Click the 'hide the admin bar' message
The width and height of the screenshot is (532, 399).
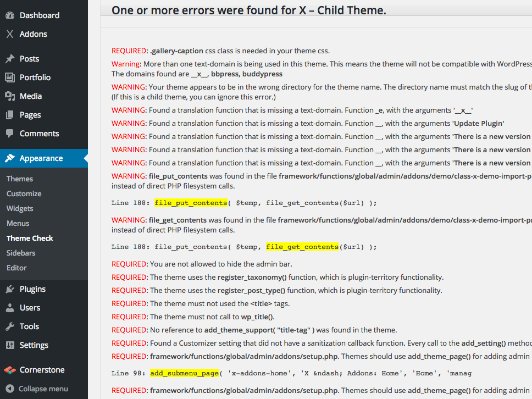tap(202, 264)
